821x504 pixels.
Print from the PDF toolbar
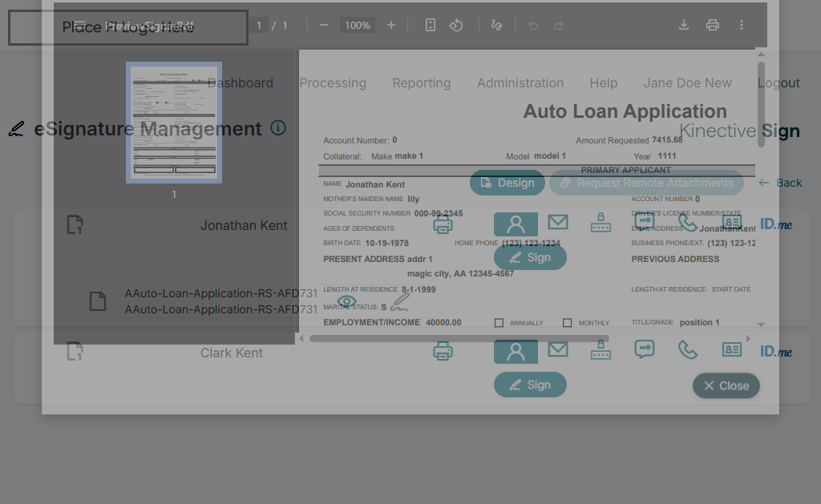point(713,25)
